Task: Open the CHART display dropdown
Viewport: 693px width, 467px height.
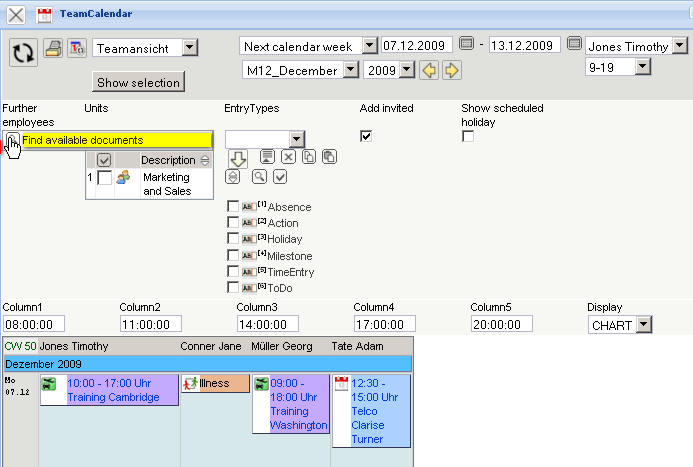Action: 643,325
